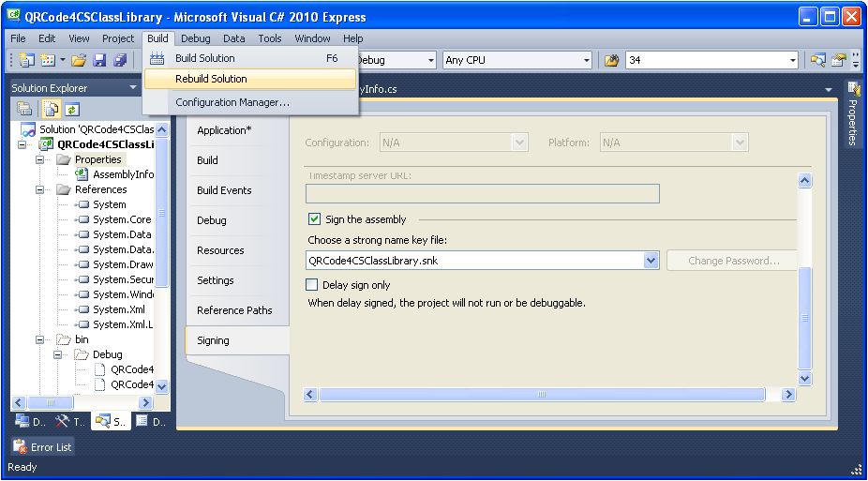Select the System.Xml reference
This screenshot has width=868, height=481.
(119, 309)
